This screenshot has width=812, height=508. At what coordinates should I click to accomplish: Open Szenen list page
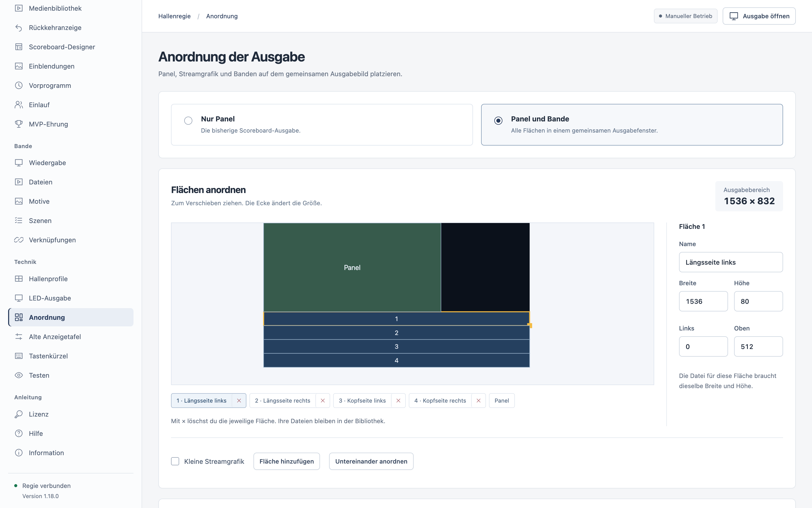click(x=71, y=221)
